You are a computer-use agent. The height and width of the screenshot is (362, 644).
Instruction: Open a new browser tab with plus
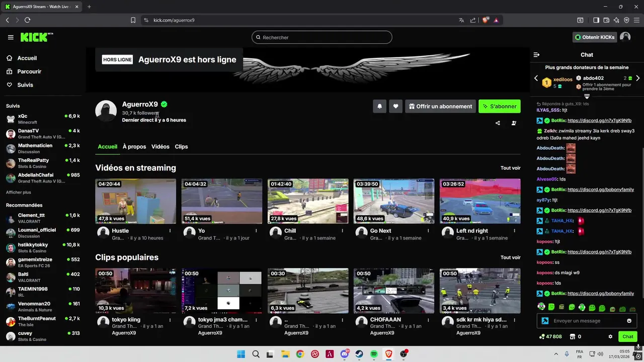click(89, 7)
